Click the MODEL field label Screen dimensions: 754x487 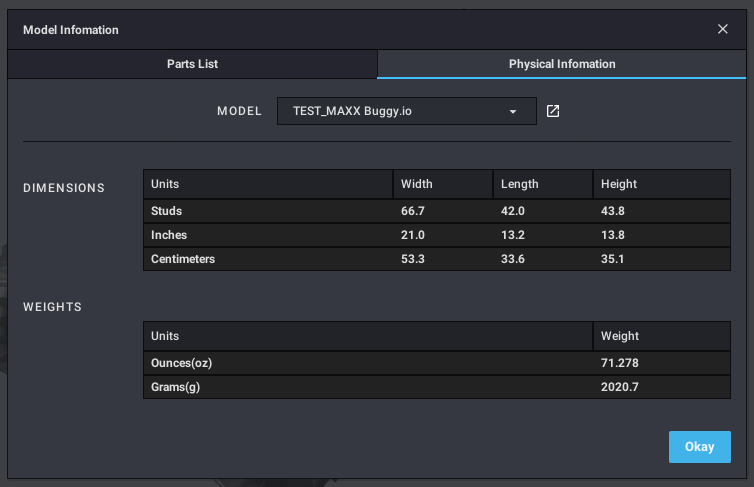point(239,111)
